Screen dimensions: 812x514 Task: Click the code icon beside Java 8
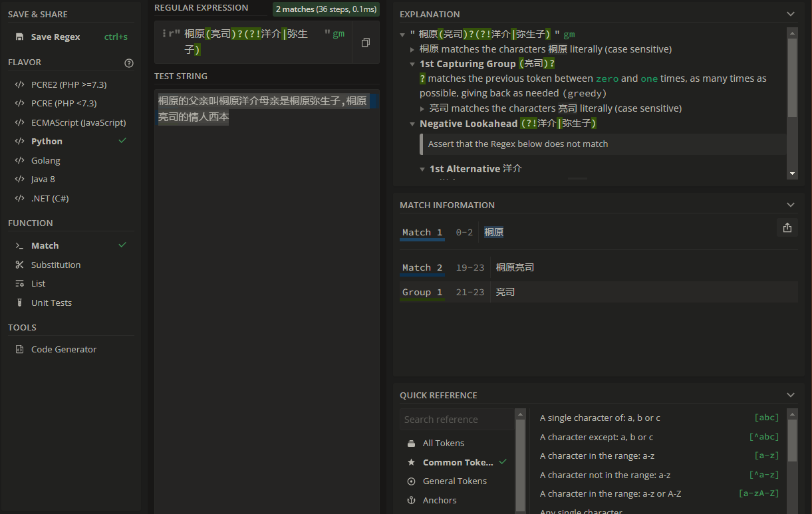[19, 179]
